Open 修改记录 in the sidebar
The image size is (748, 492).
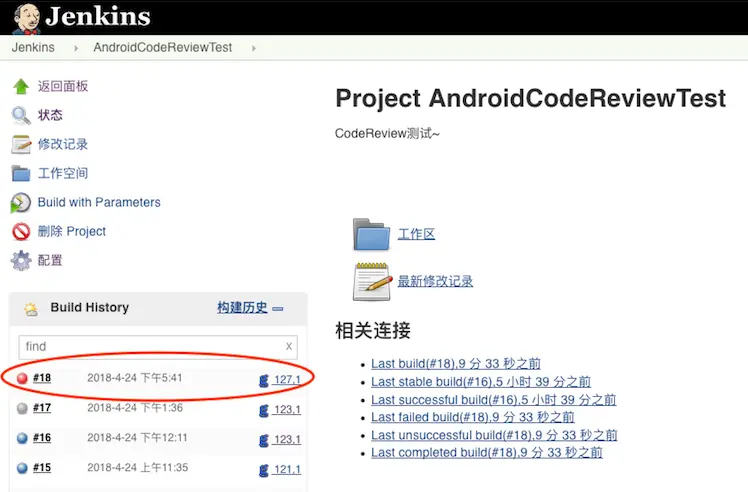(x=63, y=144)
